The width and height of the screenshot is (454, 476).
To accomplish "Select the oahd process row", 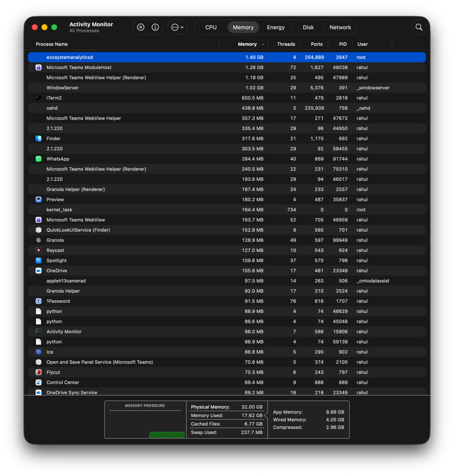I will click(x=227, y=108).
